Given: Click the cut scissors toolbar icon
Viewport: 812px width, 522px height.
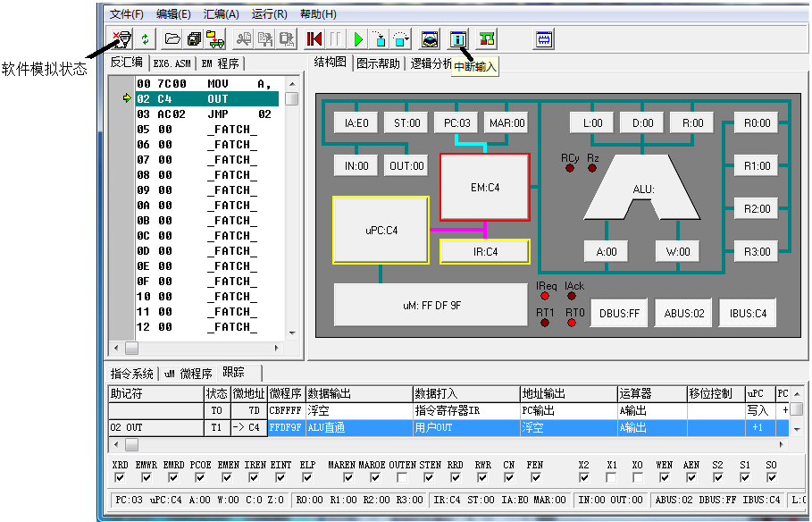Looking at the screenshot, I should 243,38.
